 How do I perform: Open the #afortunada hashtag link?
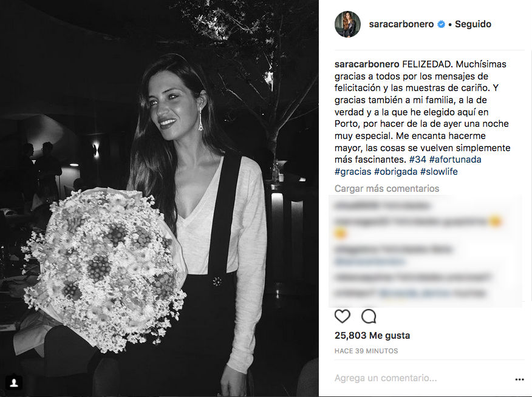(x=455, y=159)
